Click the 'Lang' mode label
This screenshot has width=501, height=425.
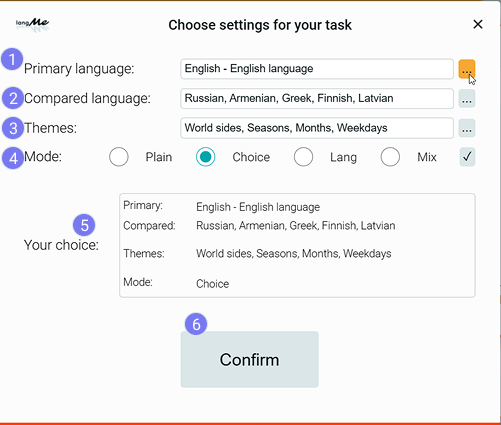[x=343, y=157]
